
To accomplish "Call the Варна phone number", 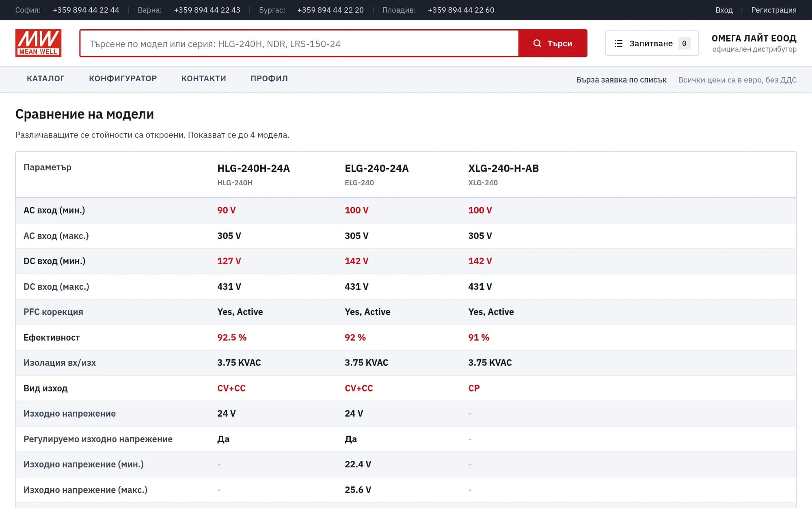I will tap(207, 10).
